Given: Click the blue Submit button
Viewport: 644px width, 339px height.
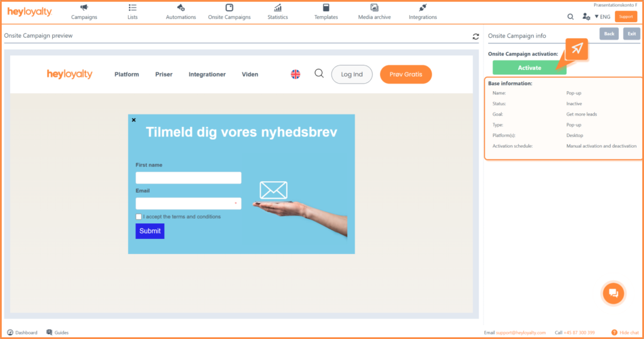Looking at the screenshot, I should tap(150, 231).
